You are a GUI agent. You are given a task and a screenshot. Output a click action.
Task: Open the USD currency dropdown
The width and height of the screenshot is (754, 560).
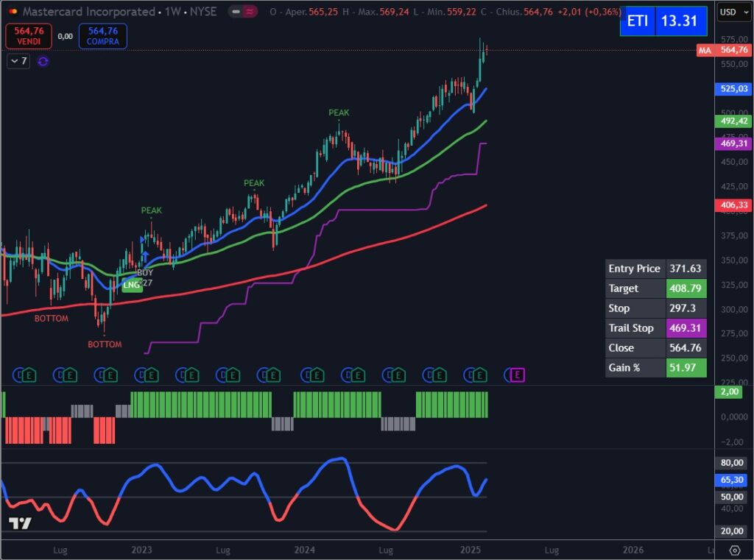(731, 13)
